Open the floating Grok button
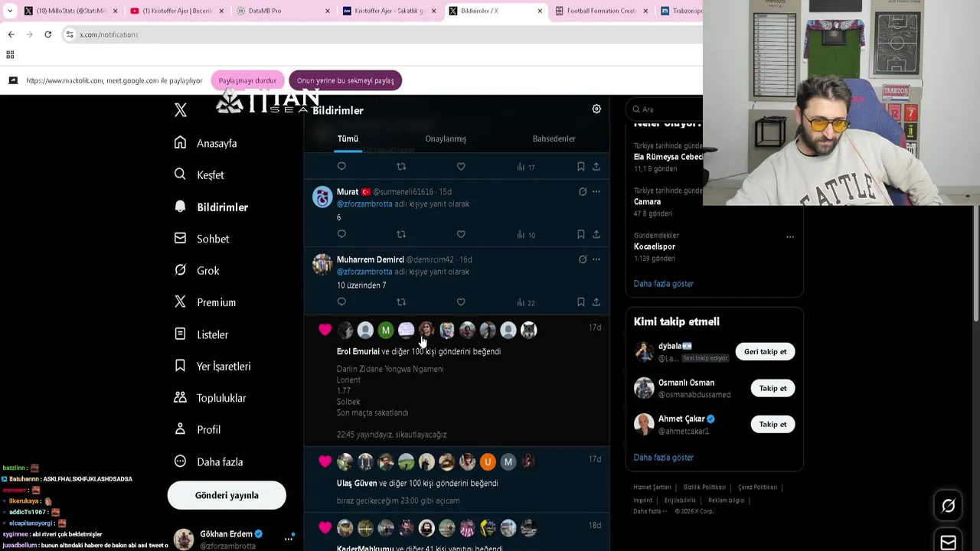The width and height of the screenshot is (980, 551). [948, 505]
